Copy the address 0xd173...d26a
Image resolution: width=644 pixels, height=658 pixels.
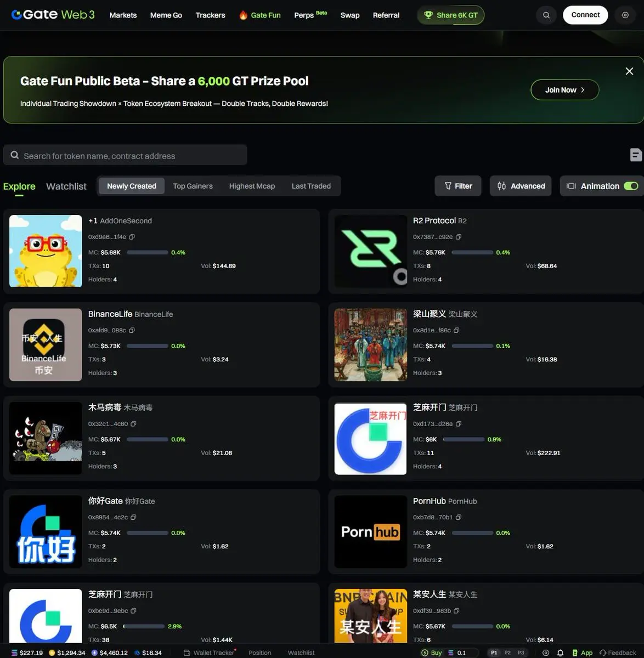(x=459, y=424)
